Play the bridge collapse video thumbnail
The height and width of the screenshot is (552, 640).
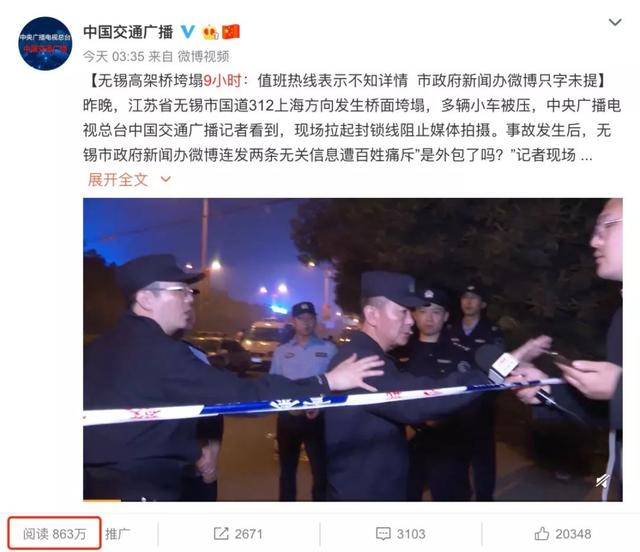coord(353,349)
